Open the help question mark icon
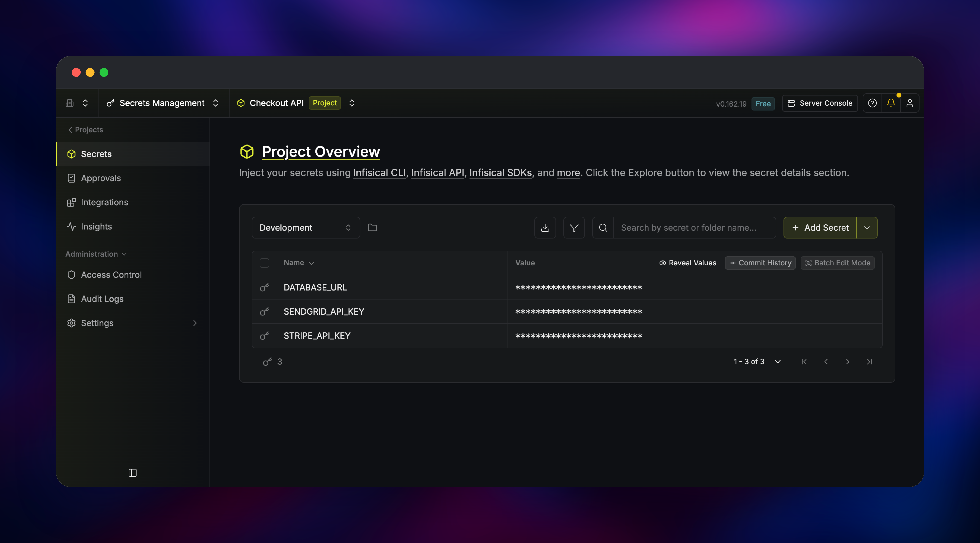This screenshot has height=543, width=980. [872, 103]
